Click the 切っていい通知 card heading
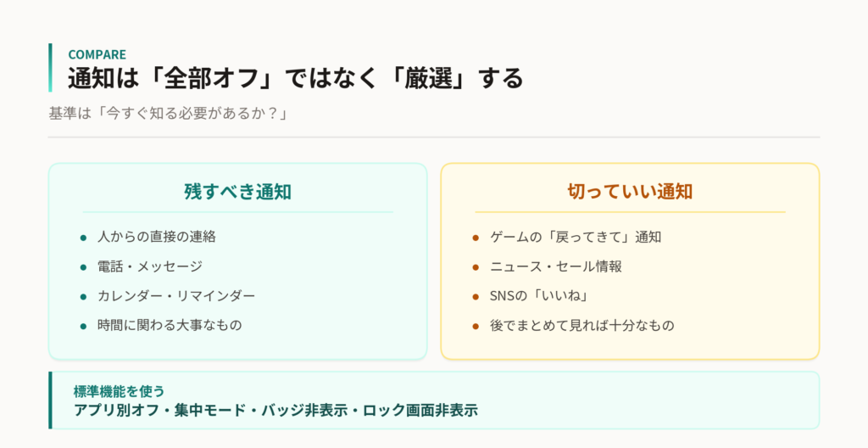 click(630, 192)
